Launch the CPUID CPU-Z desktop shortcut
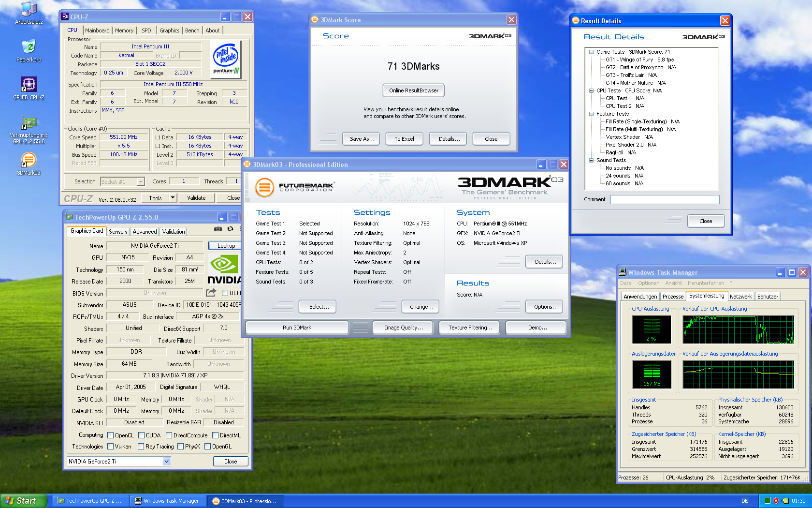 (x=29, y=88)
